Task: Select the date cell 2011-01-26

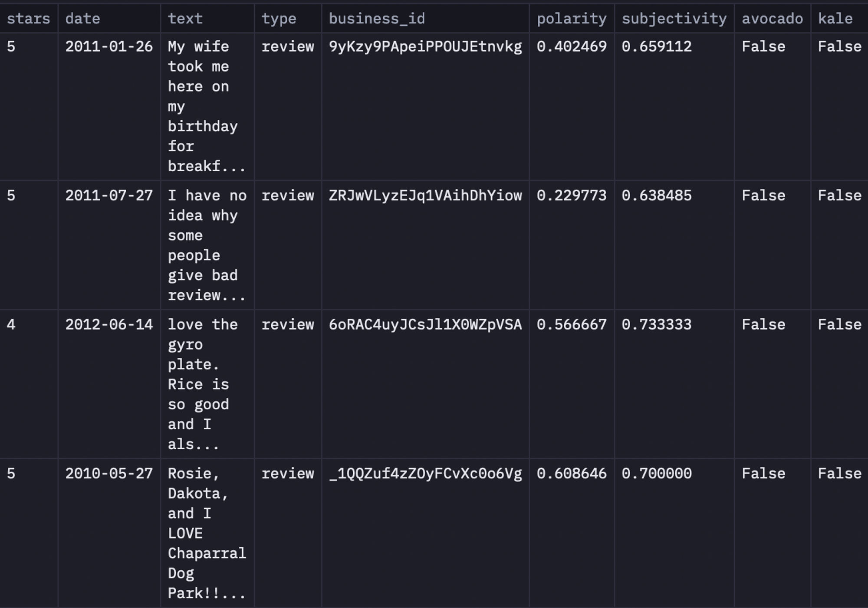Action: tap(109, 46)
